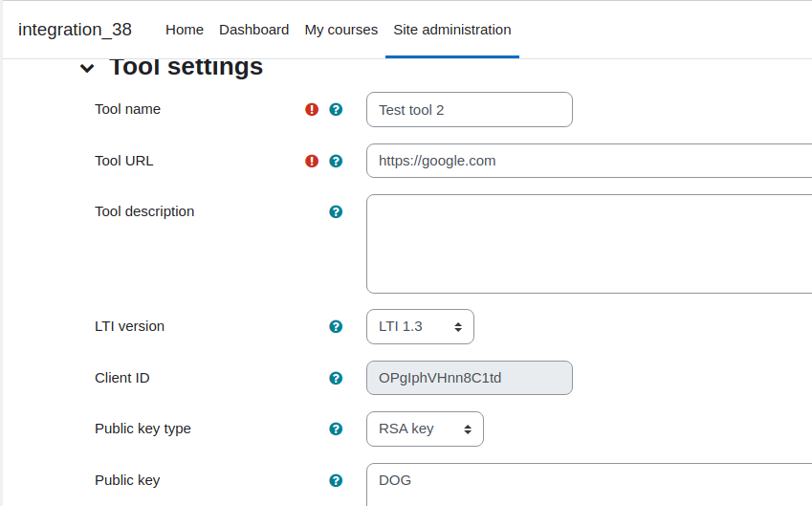Open the LTI version dropdown
Viewport: 812px width, 506px height.
[420, 326]
